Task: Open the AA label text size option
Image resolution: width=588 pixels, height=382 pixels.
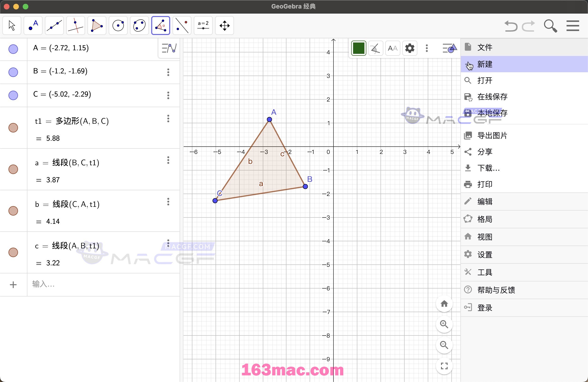Action: (393, 48)
